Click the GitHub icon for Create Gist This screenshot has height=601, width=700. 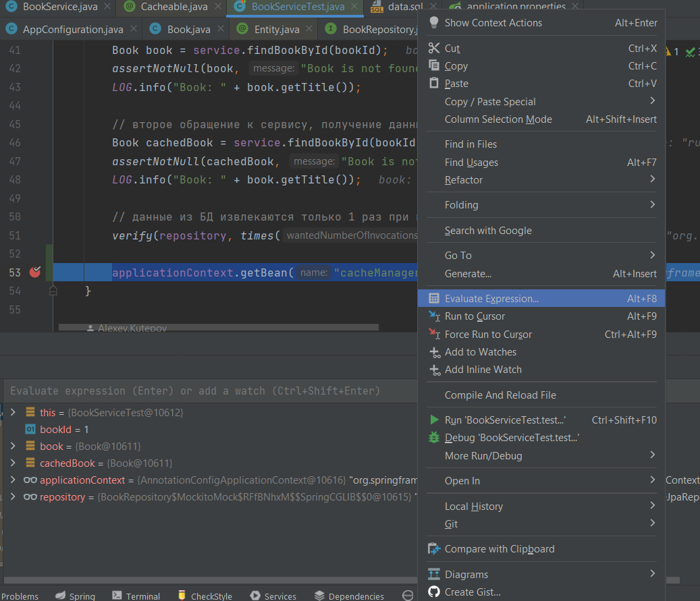pos(433,592)
